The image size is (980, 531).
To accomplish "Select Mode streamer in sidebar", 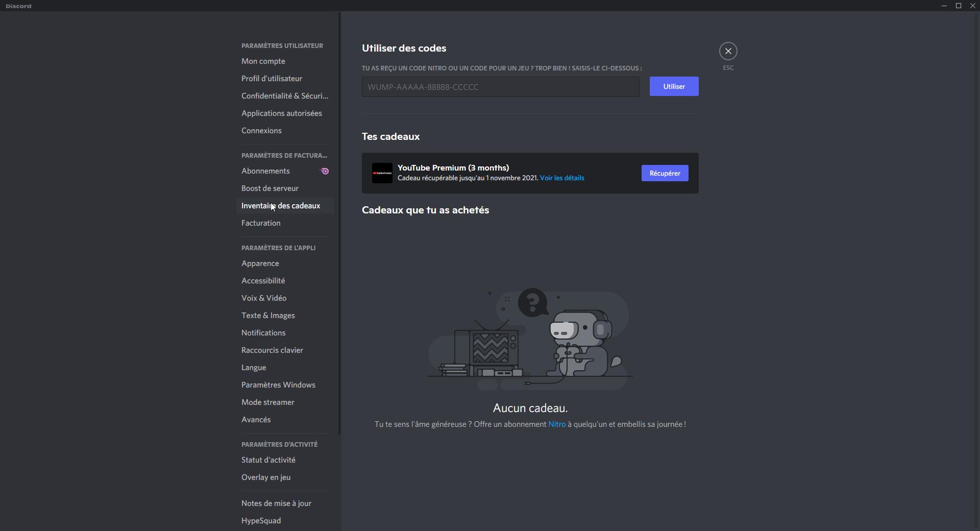I will (267, 402).
